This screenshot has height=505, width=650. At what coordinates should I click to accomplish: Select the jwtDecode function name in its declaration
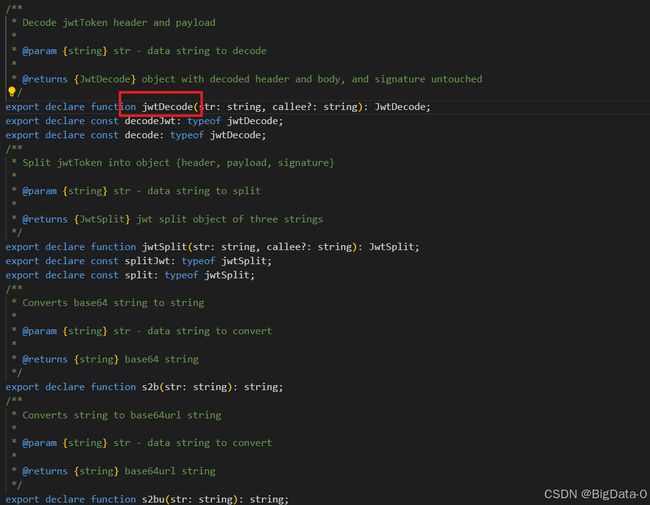(167, 107)
